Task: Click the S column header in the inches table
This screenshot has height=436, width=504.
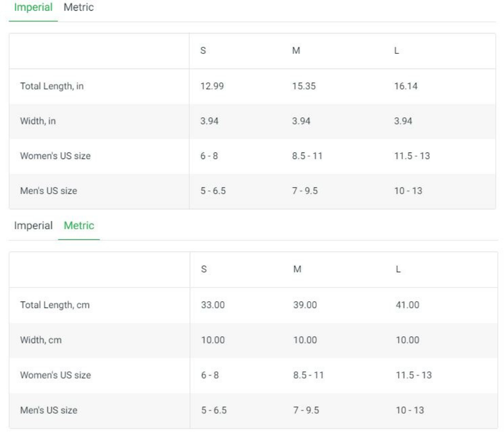Action: [203, 51]
